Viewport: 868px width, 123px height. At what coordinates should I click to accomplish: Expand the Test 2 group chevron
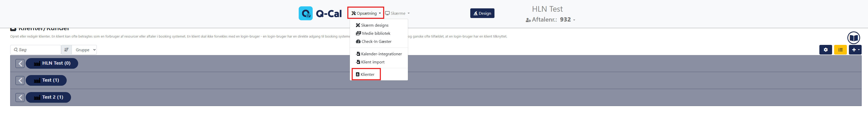coord(20,97)
